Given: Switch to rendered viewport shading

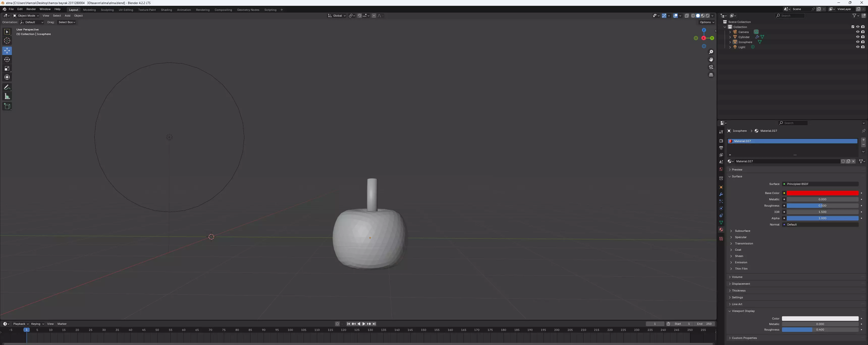Looking at the screenshot, I should coord(708,16).
